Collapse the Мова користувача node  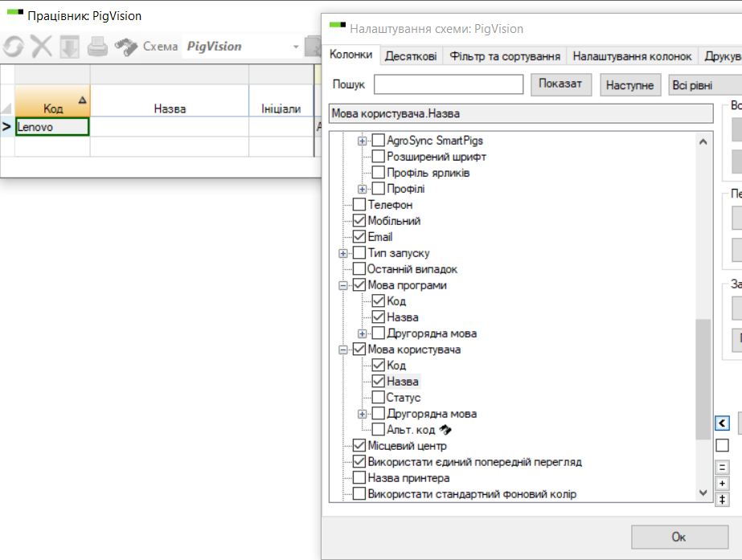(x=343, y=350)
